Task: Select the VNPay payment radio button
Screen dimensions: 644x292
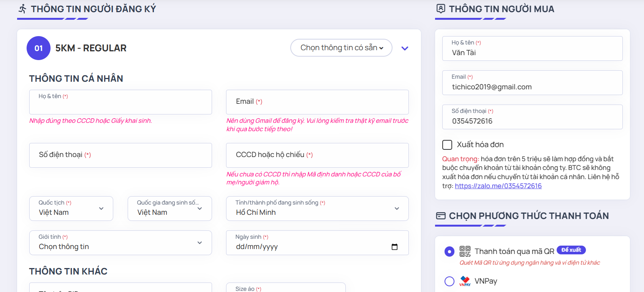Action: (x=449, y=281)
